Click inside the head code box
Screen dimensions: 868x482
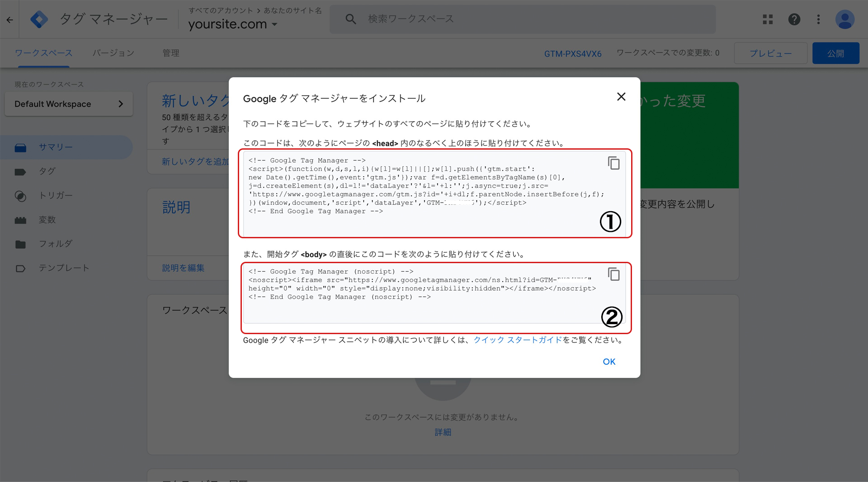point(434,194)
